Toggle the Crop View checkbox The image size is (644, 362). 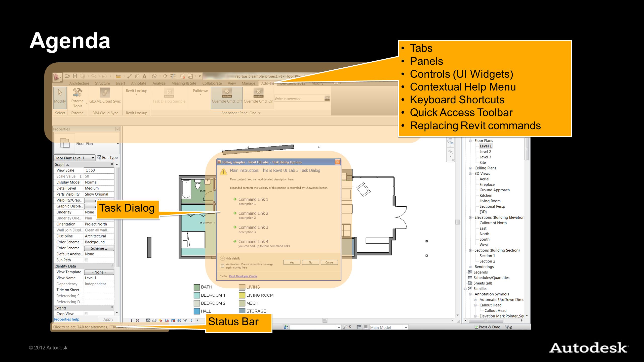(86, 313)
